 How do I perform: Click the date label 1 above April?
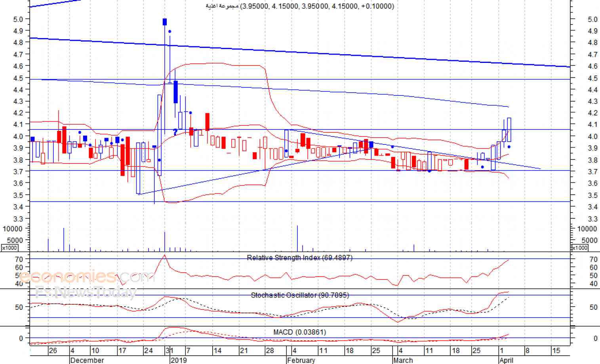[501, 351]
